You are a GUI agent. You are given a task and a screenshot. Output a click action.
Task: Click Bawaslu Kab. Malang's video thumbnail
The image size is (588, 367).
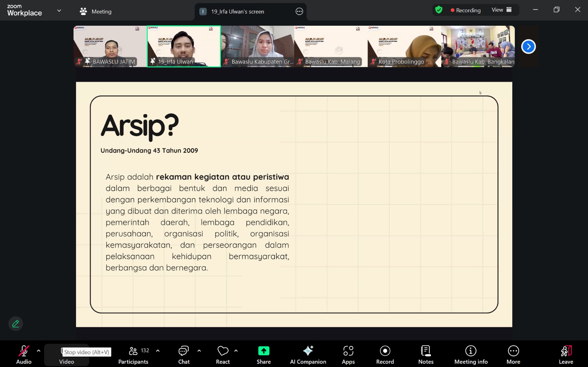coord(330,46)
